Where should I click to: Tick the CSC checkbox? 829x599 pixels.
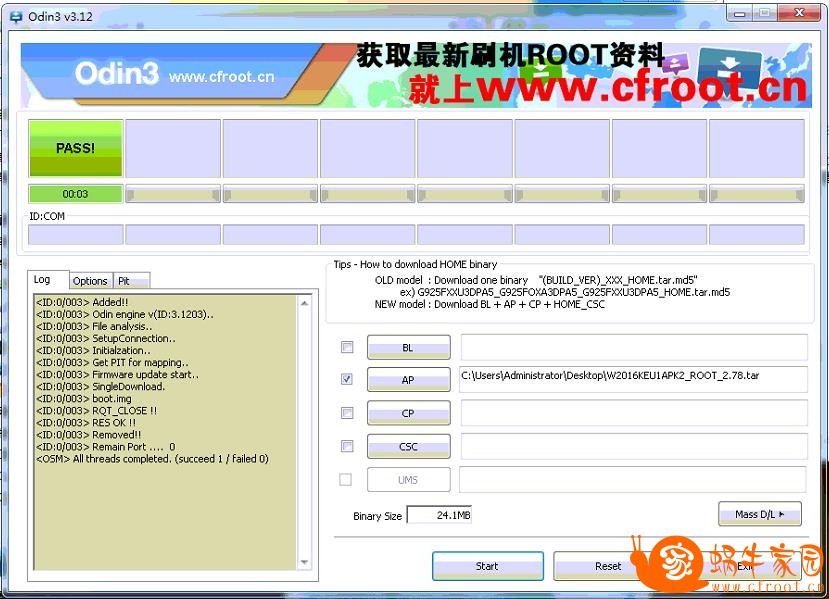coord(347,446)
